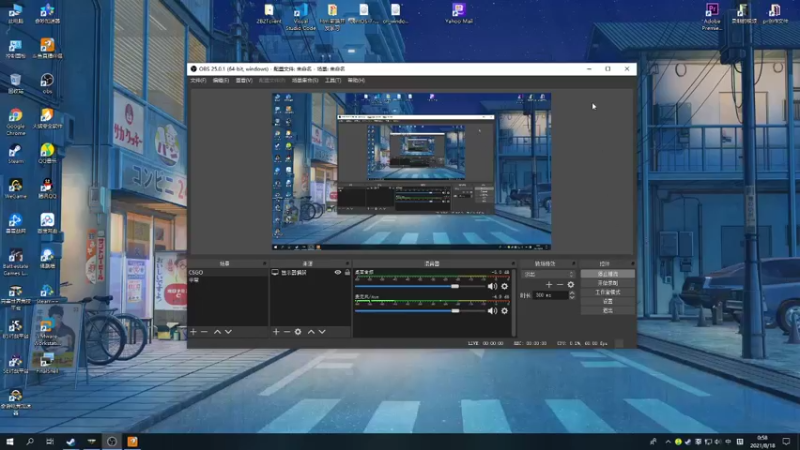Click the second Controls button (recording)
The width and height of the screenshot is (800, 450).
(608, 283)
